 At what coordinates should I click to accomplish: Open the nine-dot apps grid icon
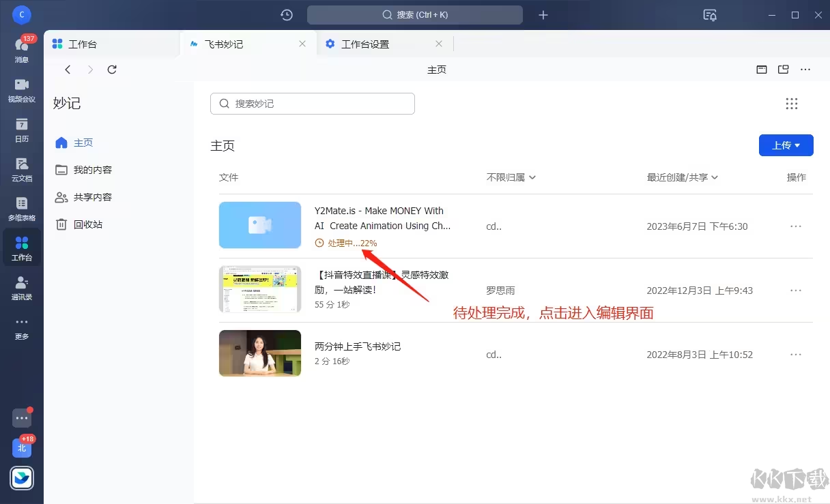pyautogui.click(x=792, y=104)
